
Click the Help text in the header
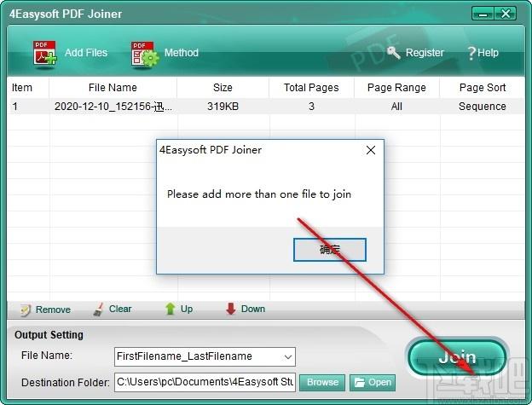(x=489, y=53)
